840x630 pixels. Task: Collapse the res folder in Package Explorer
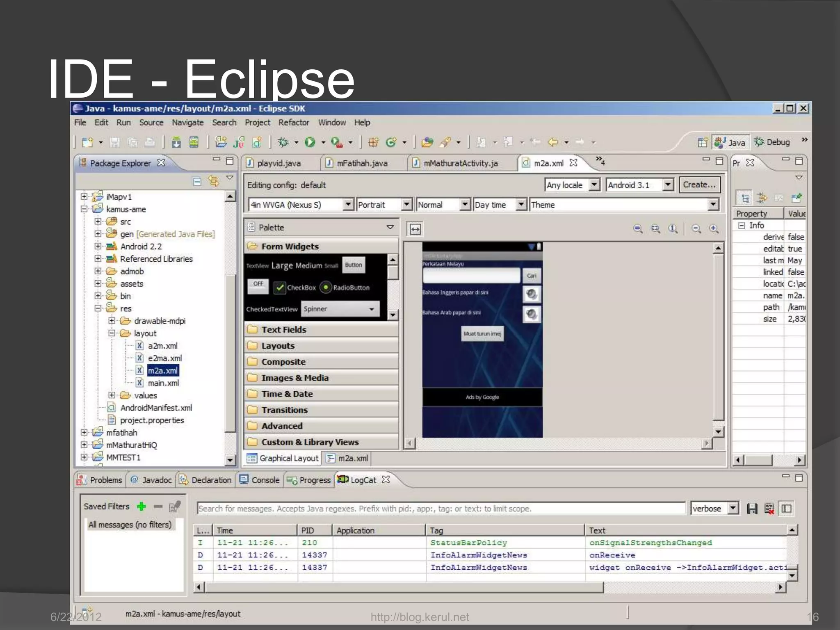[x=98, y=308]
